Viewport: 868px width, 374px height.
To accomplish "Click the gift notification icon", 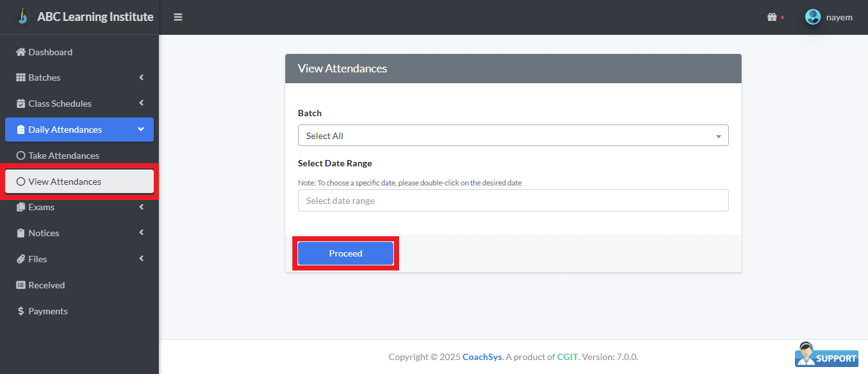I will 772,17.
